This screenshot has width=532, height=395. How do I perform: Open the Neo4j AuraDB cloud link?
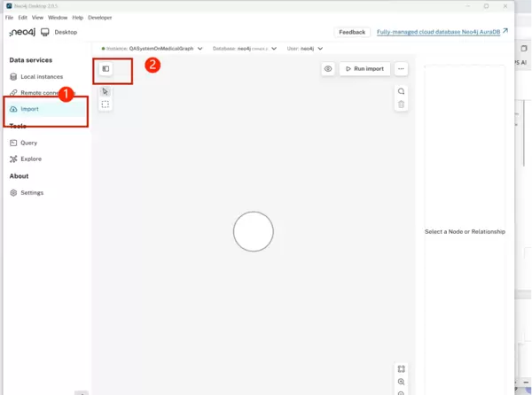pos(438,32)
